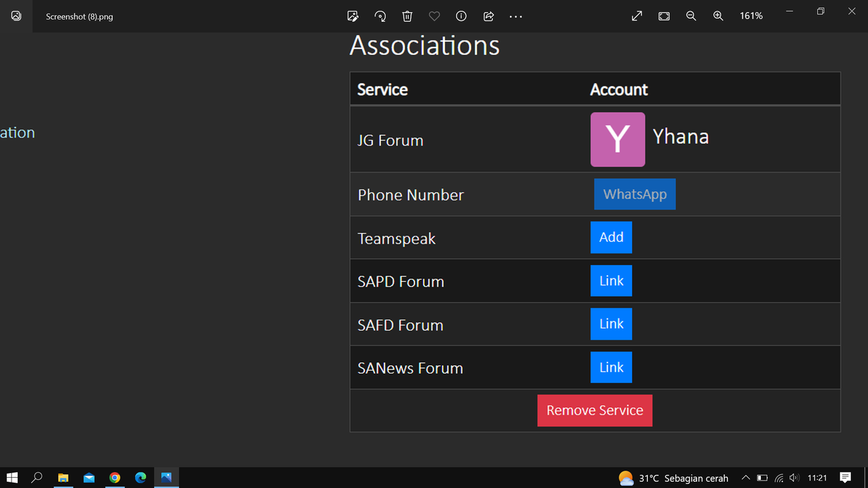Click Link button for SAPD Forum
The width and height of the screenshot is (868, 488).
[x=611, y=281]
